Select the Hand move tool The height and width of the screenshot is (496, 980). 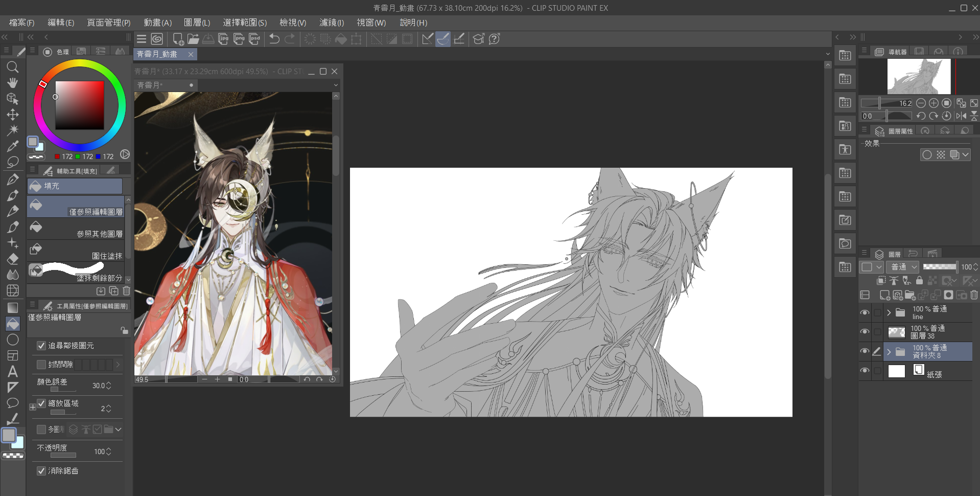13,83
